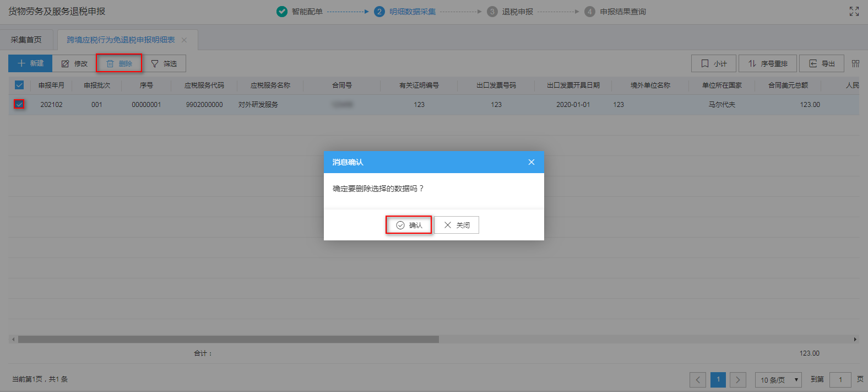Click the scrollbar right arrow
The image size is (868, 392).
pos(855,339)
